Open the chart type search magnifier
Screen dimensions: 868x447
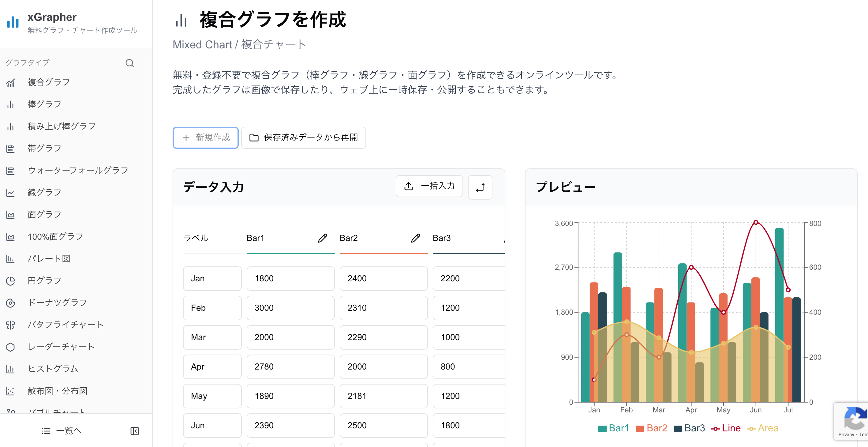(x=130, y=63)
